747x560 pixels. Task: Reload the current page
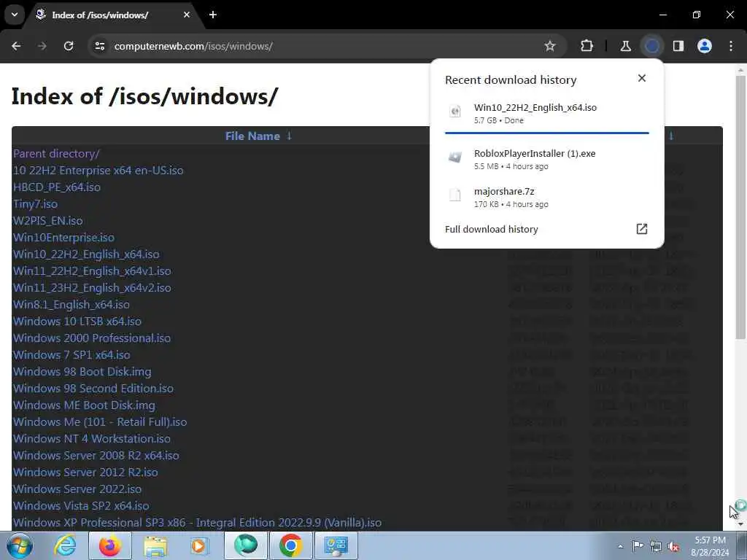69,46
